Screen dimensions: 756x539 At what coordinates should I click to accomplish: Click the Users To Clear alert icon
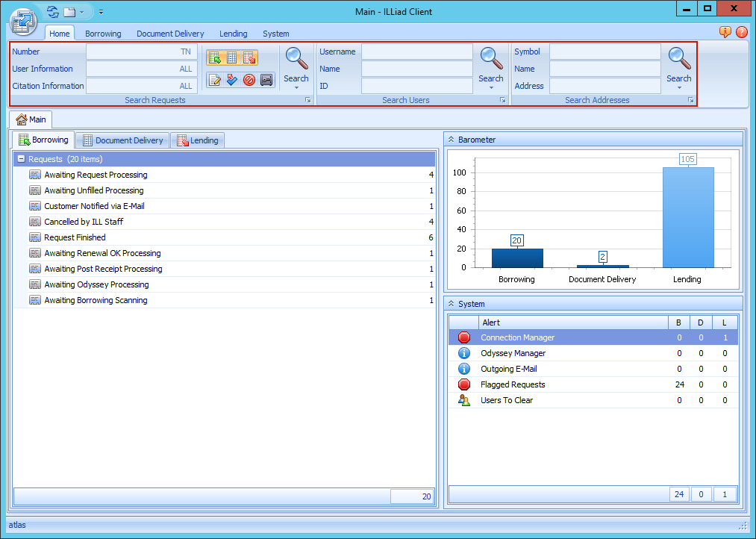pos(464,400)
